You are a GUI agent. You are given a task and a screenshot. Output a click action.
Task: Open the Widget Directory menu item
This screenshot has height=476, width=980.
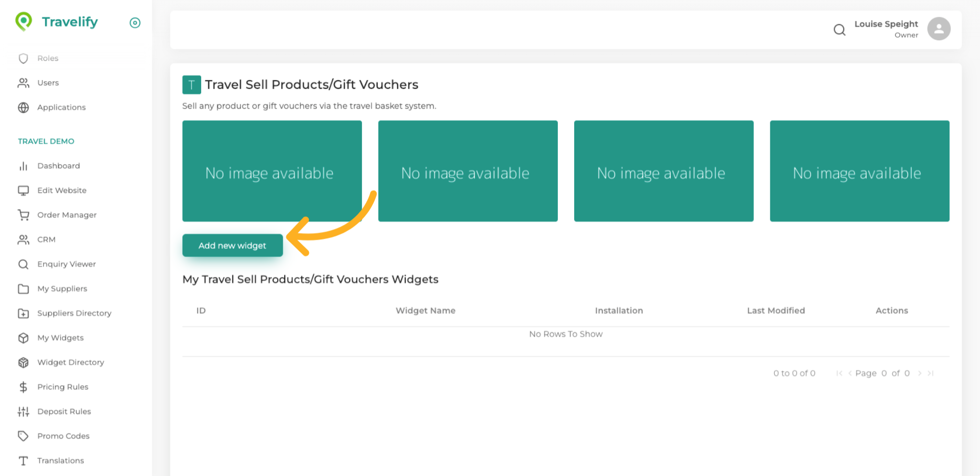coord(70,362)
